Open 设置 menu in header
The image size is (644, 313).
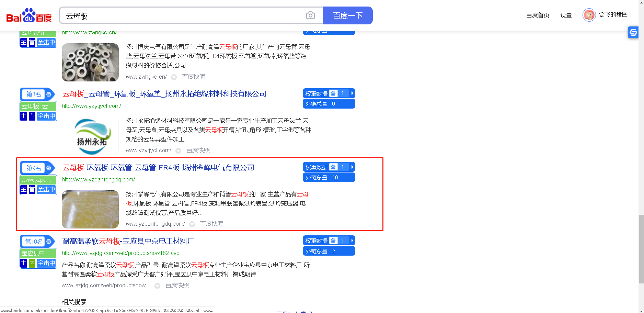click(x=566, y=15)
